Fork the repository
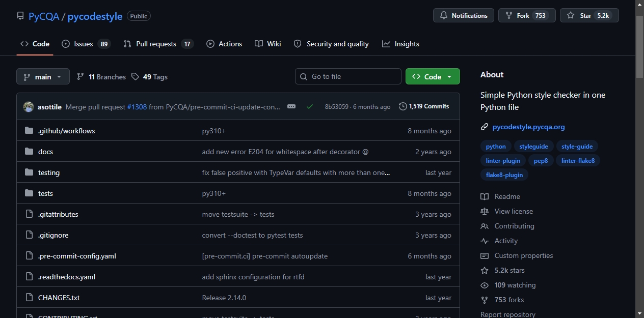Viewport: 644px width, 318px height. coord(527,15)
